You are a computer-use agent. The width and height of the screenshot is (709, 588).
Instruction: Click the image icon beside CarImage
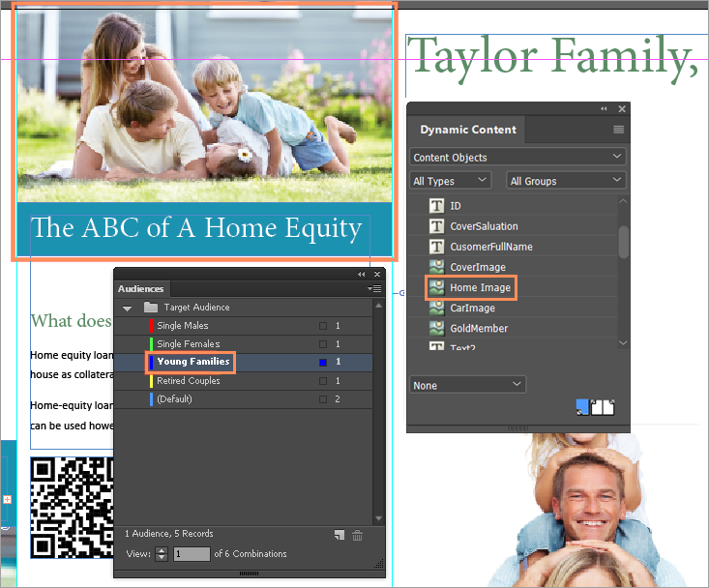coord(436,308)
